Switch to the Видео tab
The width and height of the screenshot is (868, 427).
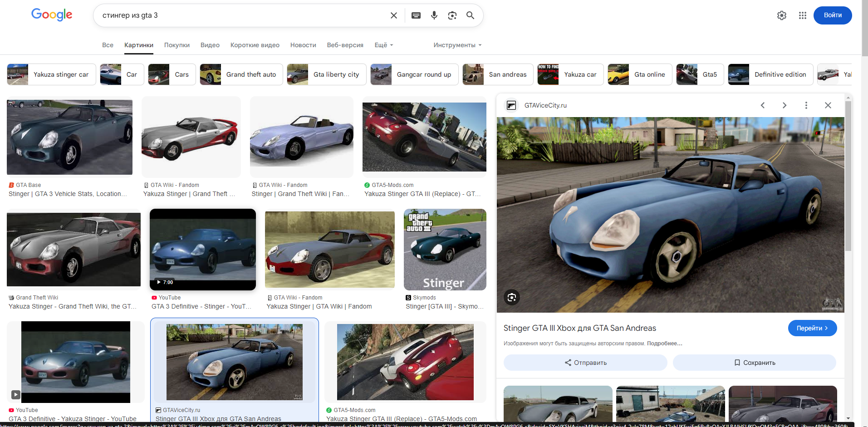tap(210, 45)
